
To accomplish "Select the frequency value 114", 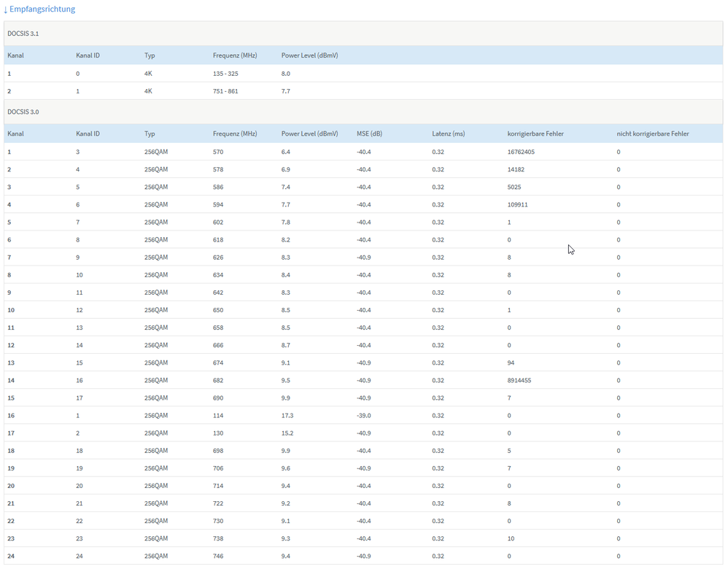I will [x=218, y=415].
